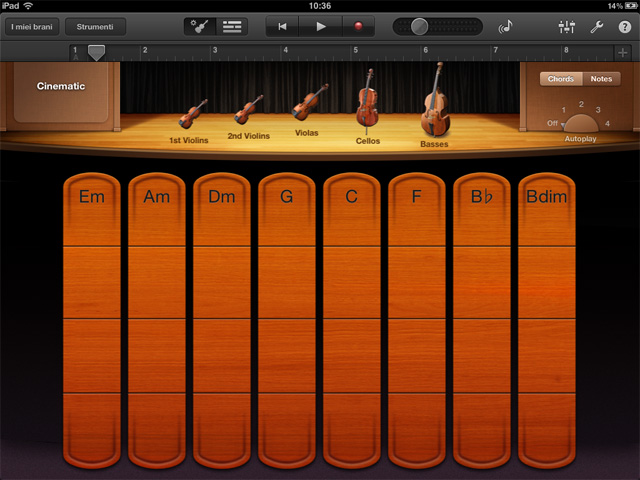This screenshot has height=480, width=640.
Task: Open the Strumenti instrument browser
Action: click(x=95, y=27)
